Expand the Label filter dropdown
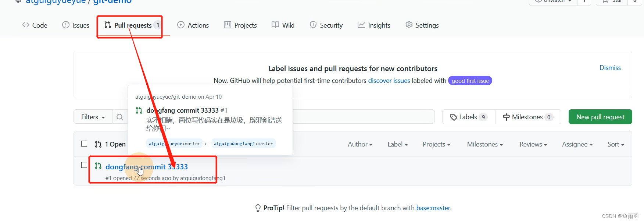 (398, 144)
